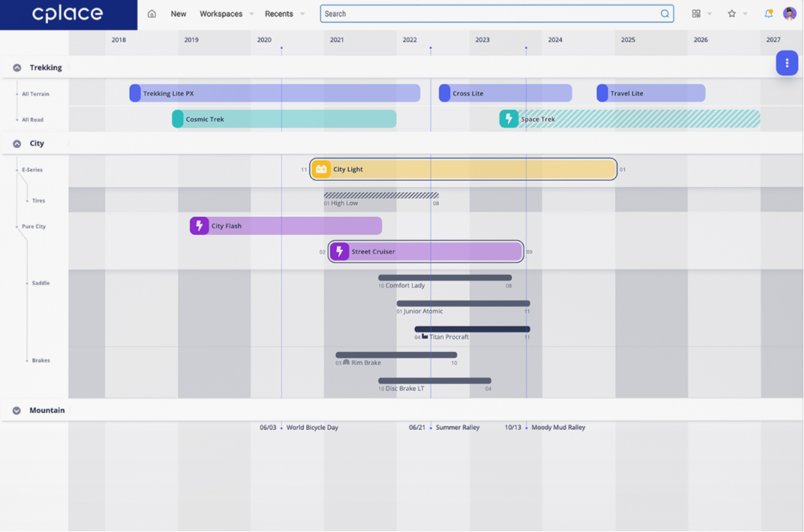Select the High Low hatched bar
This screenshot has height=532, width=804.
(381, 195)
